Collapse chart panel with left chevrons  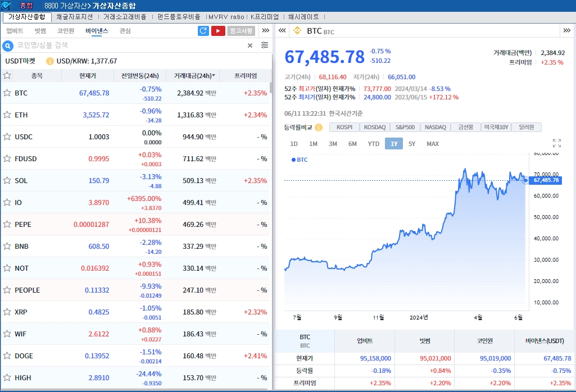(282, 30)
